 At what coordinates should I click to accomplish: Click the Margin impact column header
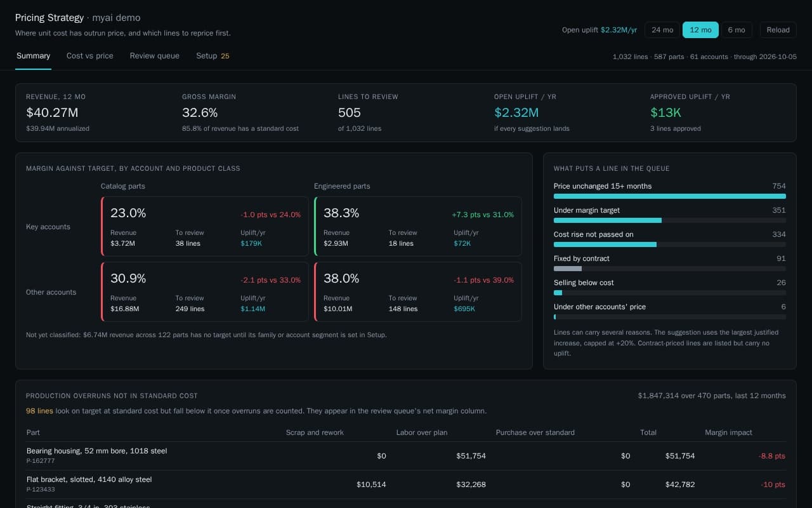point(728,432)
